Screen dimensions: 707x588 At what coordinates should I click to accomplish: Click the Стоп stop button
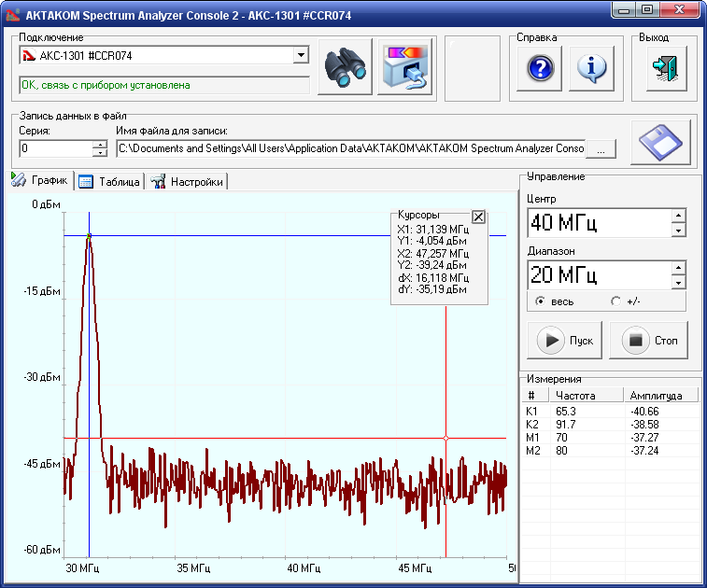pyautogui.click(x=648, y=340)
